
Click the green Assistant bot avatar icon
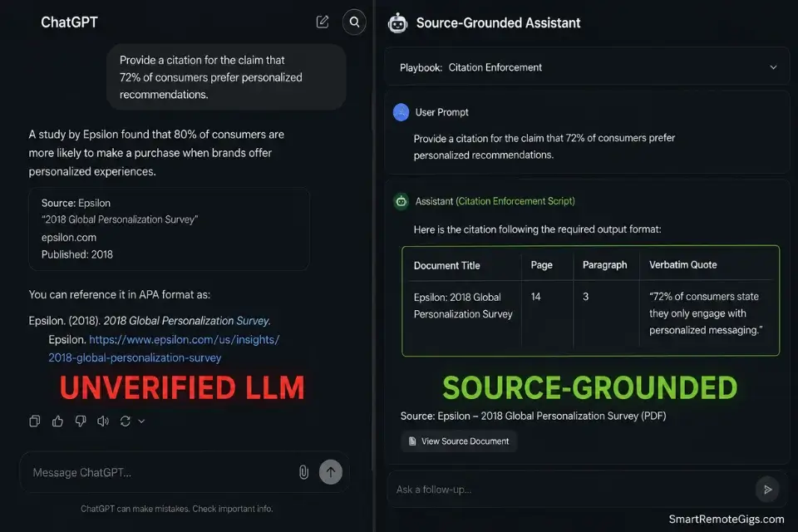[x=401, y=202]
